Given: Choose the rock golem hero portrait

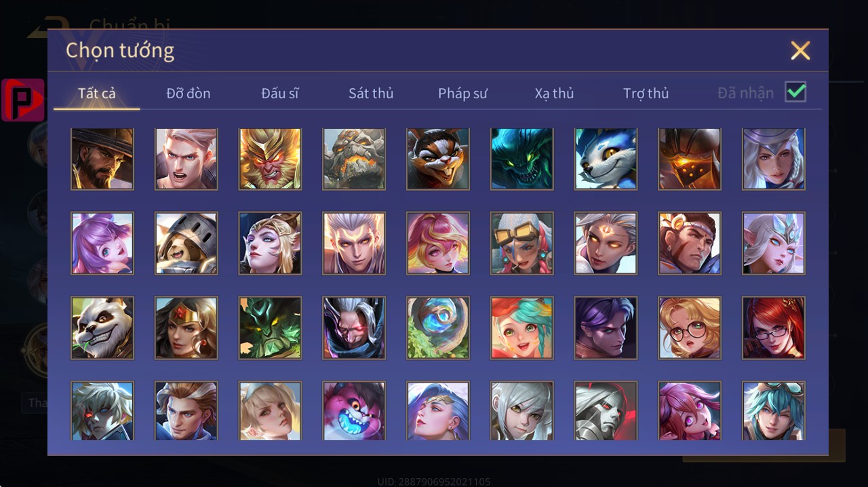Looking at the screenshot, I should pos(354,159).
